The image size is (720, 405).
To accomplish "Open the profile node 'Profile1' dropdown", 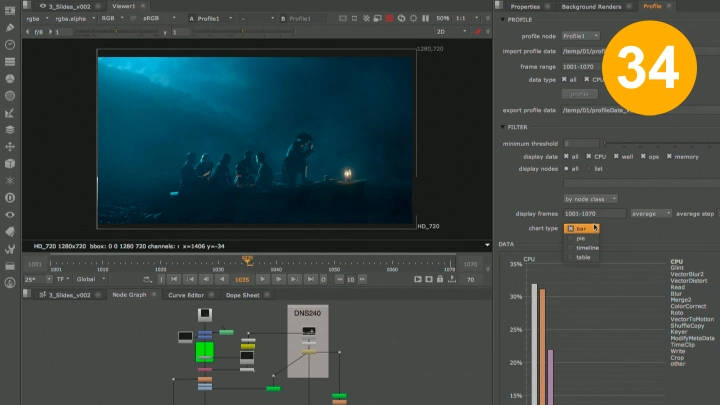I will point(581,36).
